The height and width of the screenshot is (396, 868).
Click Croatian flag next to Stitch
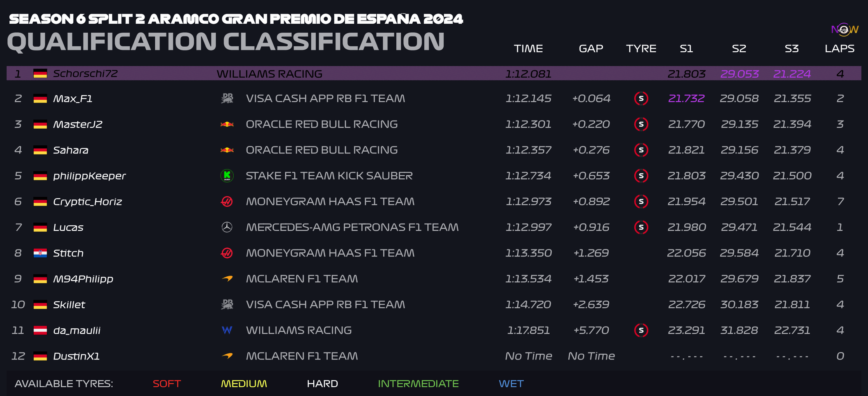[40, 253]
